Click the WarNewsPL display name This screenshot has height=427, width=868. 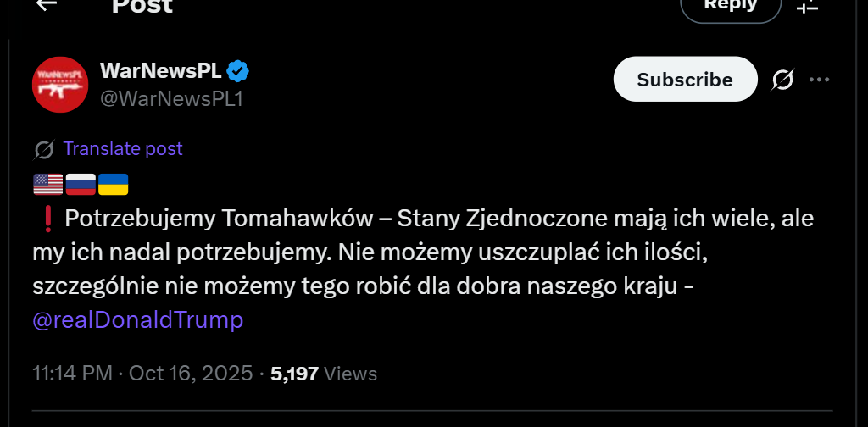(160, 70)
